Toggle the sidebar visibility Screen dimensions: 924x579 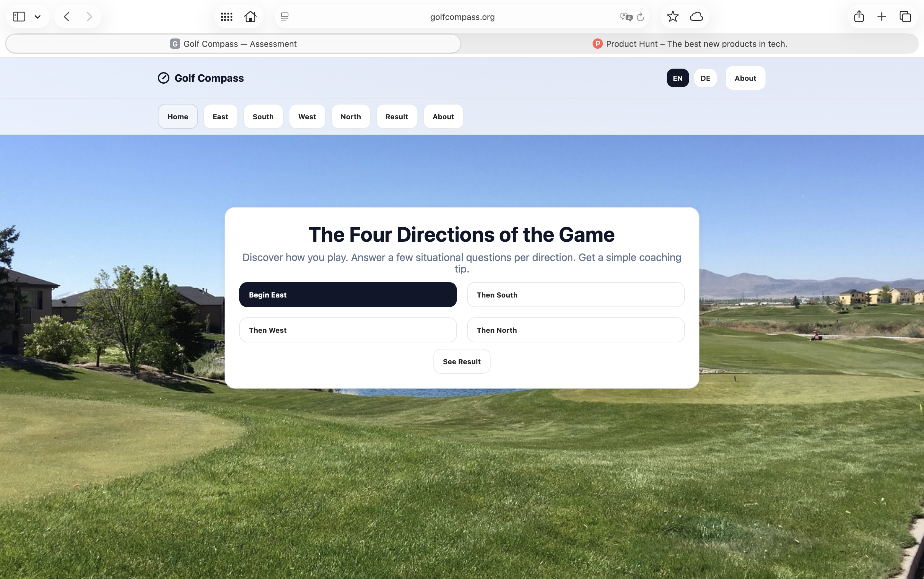point(19,16)
